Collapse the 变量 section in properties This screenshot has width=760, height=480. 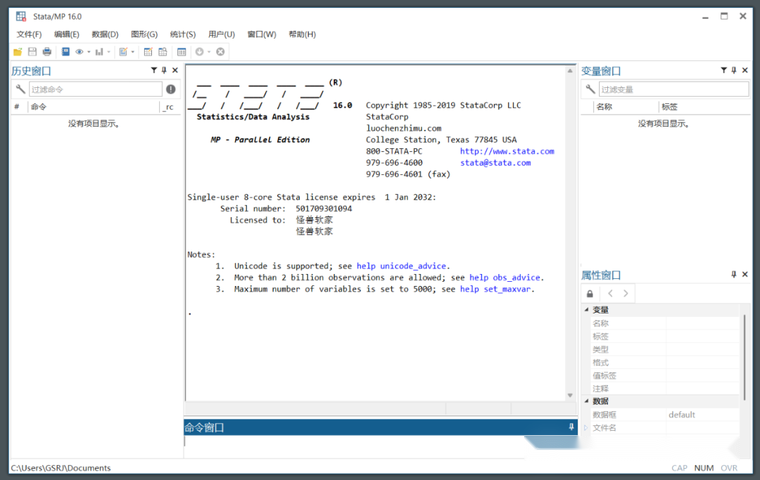coord(586,310)
